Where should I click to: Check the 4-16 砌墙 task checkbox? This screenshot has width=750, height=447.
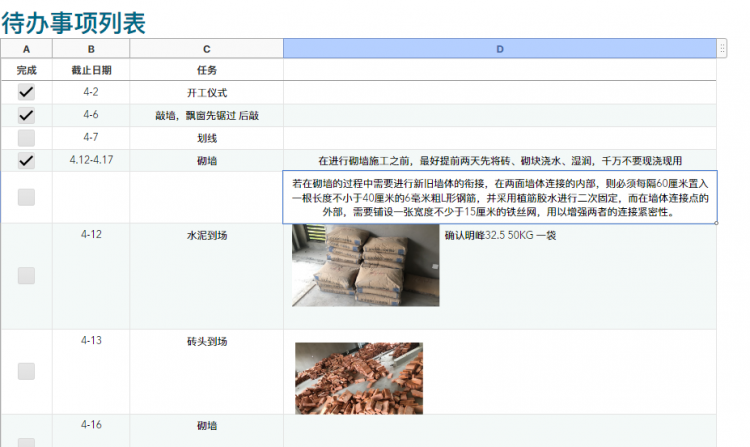(26, 443)
